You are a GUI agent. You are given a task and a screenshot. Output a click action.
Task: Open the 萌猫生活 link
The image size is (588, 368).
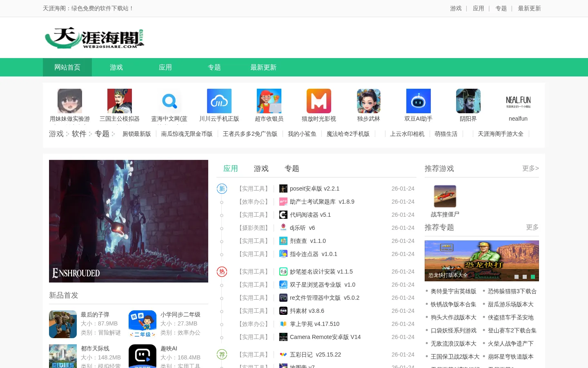pos(446,134)
